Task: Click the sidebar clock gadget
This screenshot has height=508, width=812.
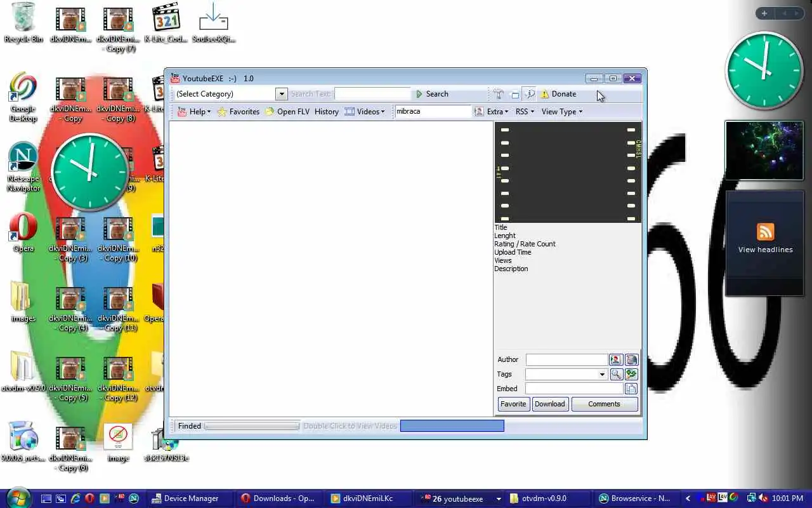Action: [x=764, y=70]
